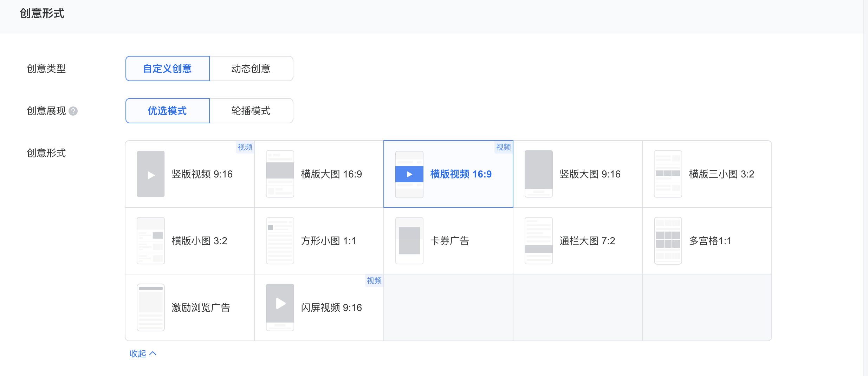Select 动态创意 creative type

pyautogui.click(x=251, y=69)
